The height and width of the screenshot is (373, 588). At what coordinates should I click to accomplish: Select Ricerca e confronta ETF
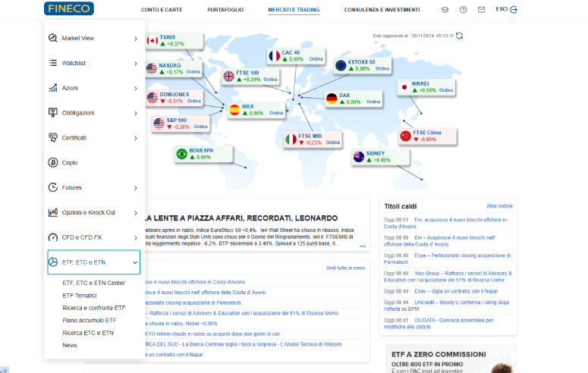(94, 308)
